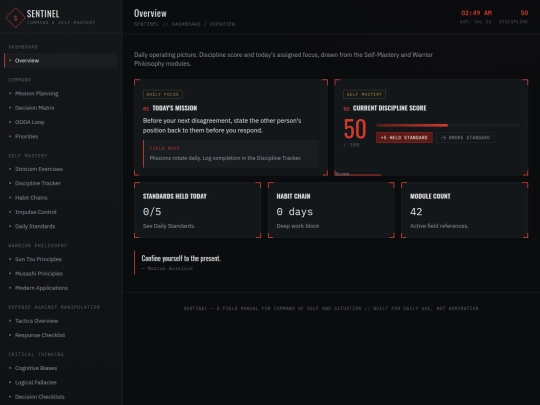Click the 02:49 AM clock readout
Viewport: 540px width, 405px height.
476,13
